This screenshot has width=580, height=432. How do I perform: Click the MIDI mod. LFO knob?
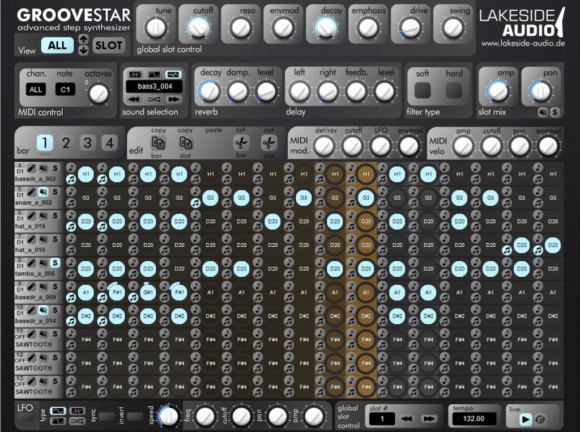(x=381, y=146)
